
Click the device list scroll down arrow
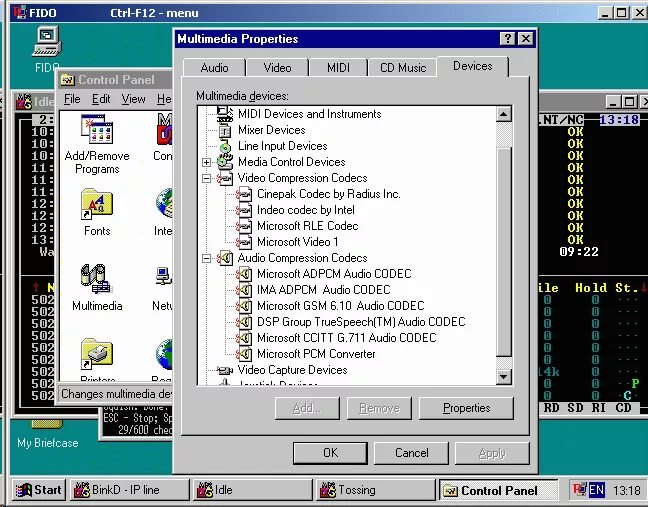coord(503,376)
